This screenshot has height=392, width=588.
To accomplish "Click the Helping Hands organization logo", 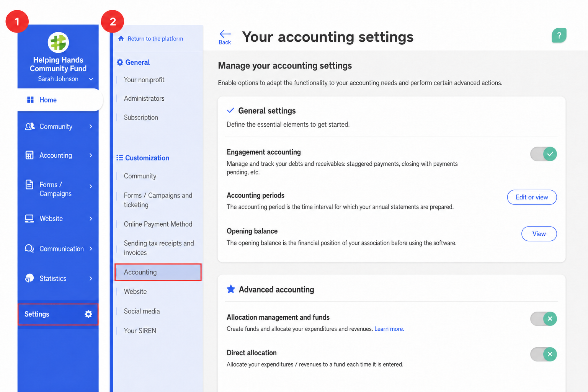I will (58, 42).
